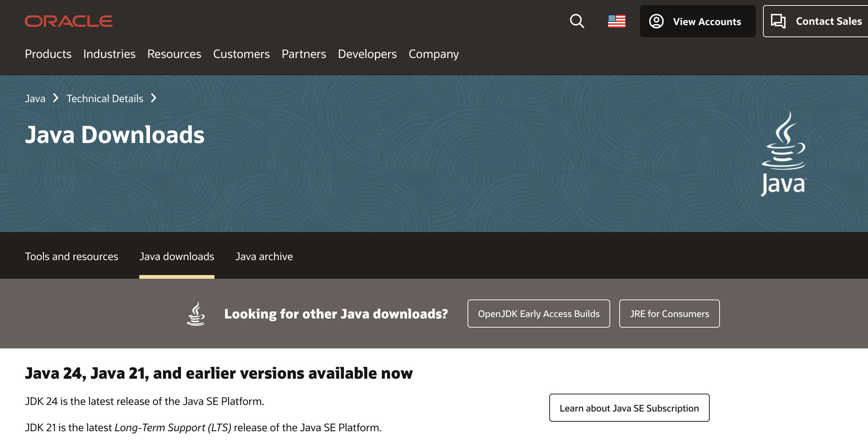Expand the Industries menu
The image size is (868, 448).
click(109, 54)
